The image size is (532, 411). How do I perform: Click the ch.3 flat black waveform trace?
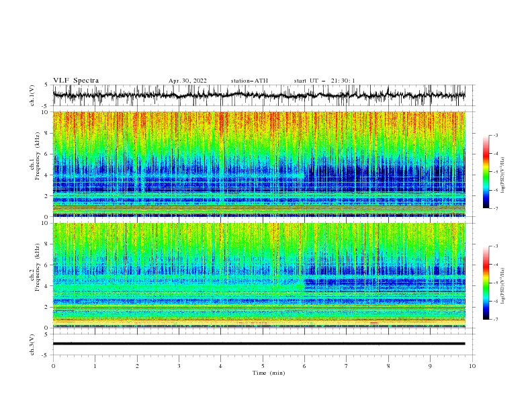(x=259, y=344)
